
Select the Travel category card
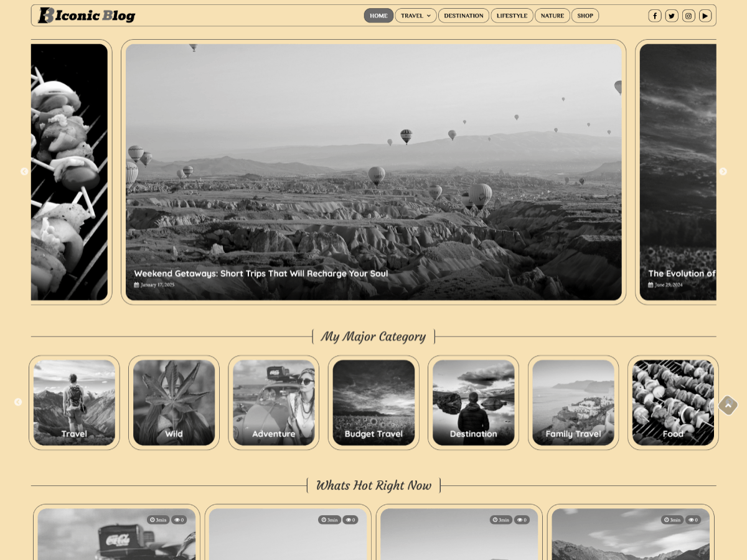[x=74, y=402]
